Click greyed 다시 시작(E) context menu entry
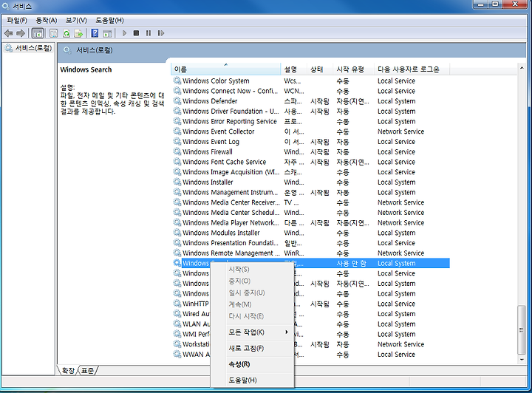Screen dimensions: 532x393 pos(252,316)
